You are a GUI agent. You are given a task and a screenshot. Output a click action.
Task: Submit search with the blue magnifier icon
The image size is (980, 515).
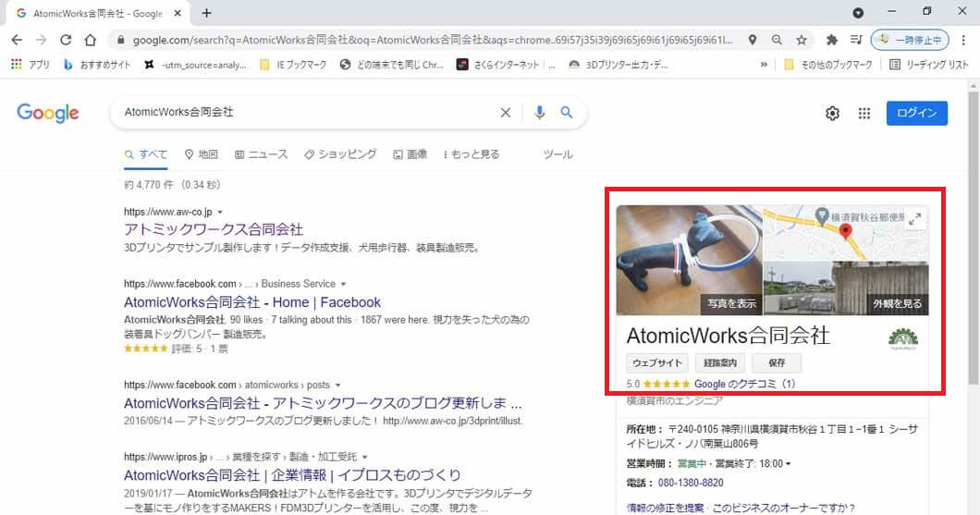566,113
